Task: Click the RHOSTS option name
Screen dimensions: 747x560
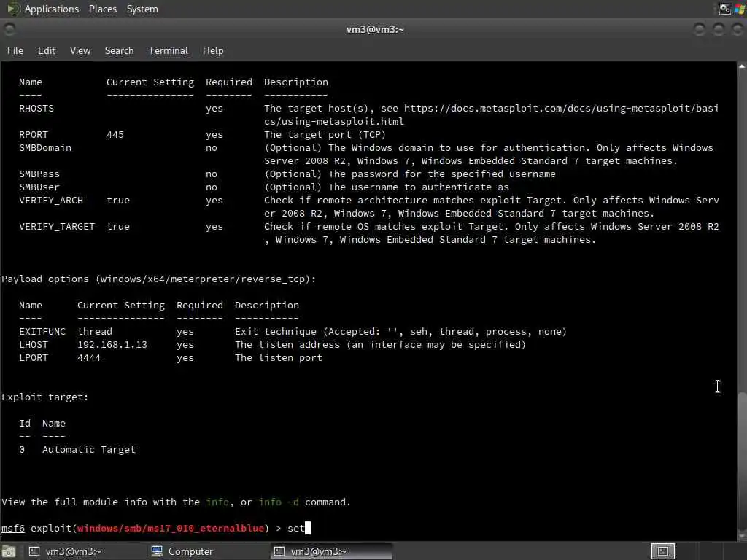Action: pyautogui.click(x=36, y=109)
